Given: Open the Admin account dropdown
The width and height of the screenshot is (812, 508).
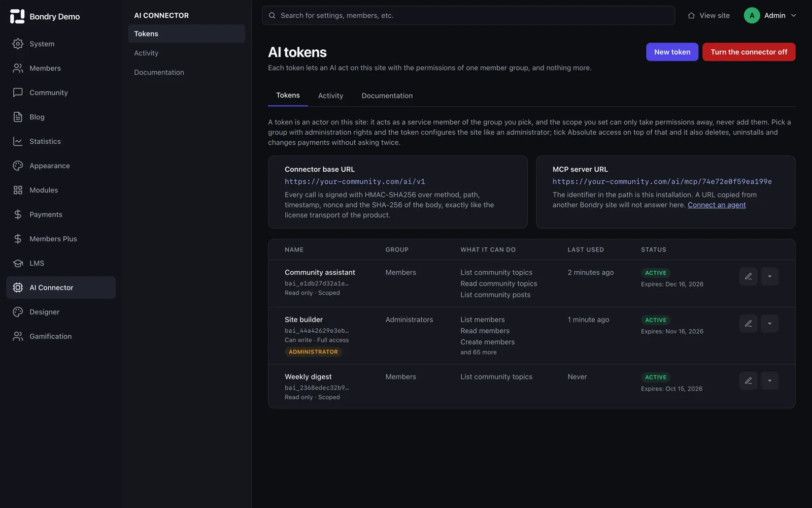Looking at the screenshot, I should pos(770,15).
